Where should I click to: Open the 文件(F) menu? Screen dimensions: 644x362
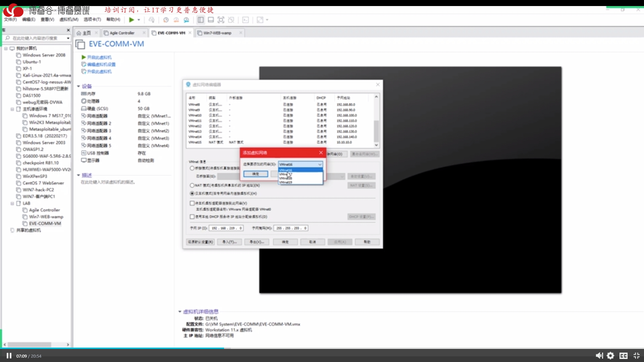click(10, 19)
